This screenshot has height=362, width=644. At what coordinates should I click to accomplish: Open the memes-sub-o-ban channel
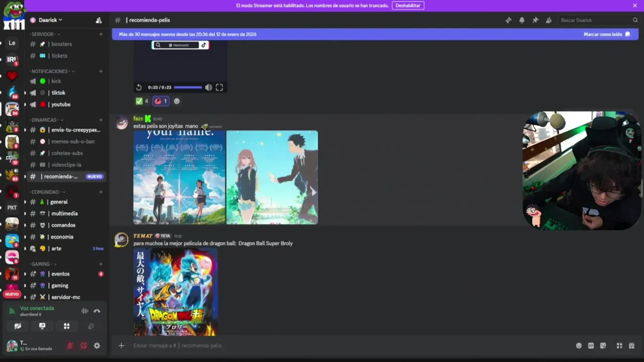pyautogui.click(x=66, y=141)
